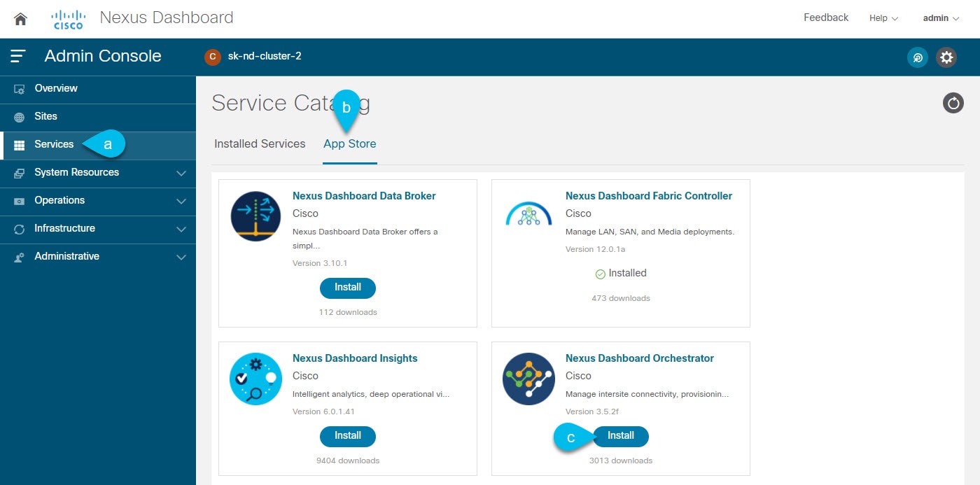Open the Help dropdown

(883, 18)
